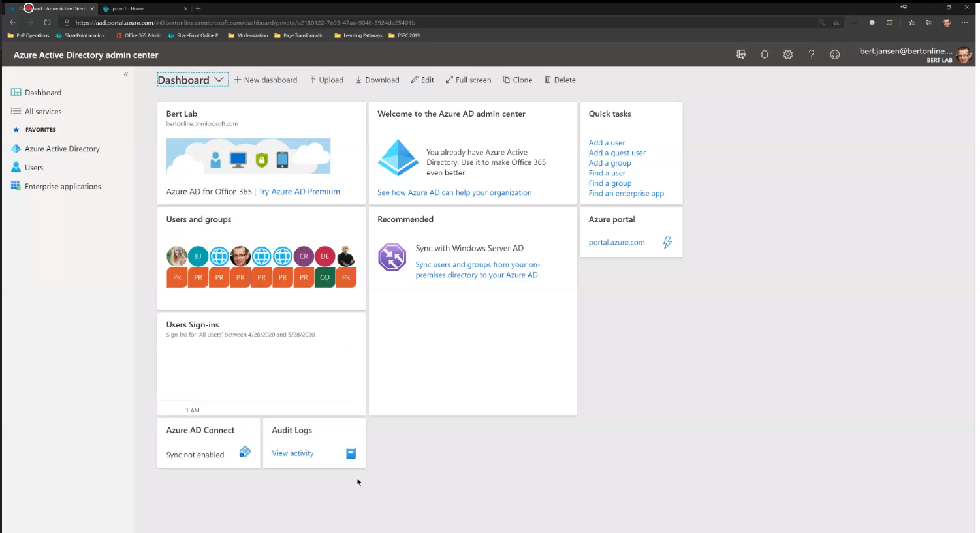Click the Users icon in the sidebar
This screenshot has height=533, width=980.
tap(16, 168)
